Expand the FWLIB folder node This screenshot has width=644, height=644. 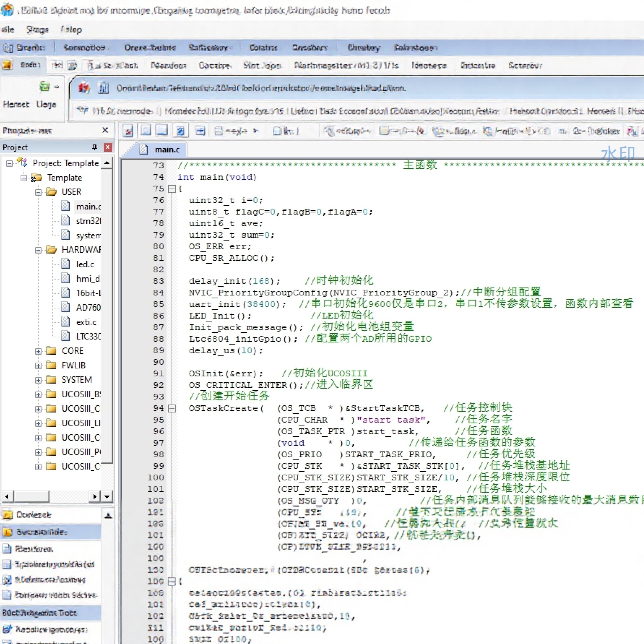[38, 366]
